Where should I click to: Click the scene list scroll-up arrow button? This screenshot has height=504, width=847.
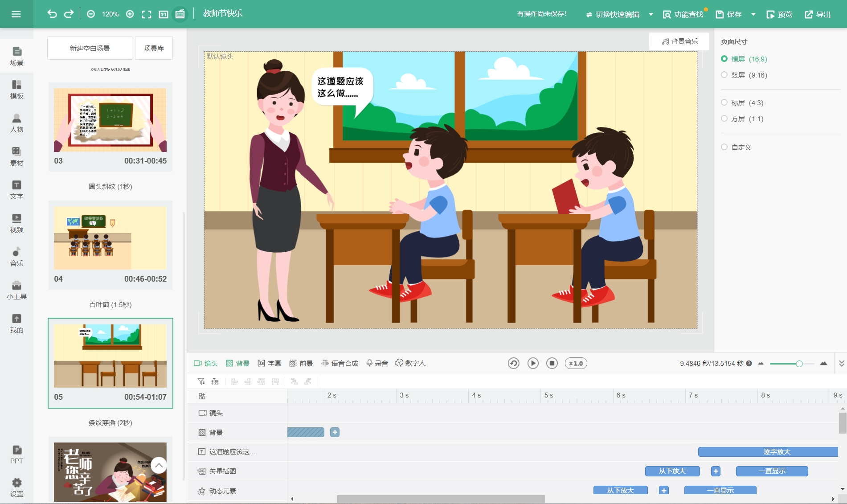point(159,465)
